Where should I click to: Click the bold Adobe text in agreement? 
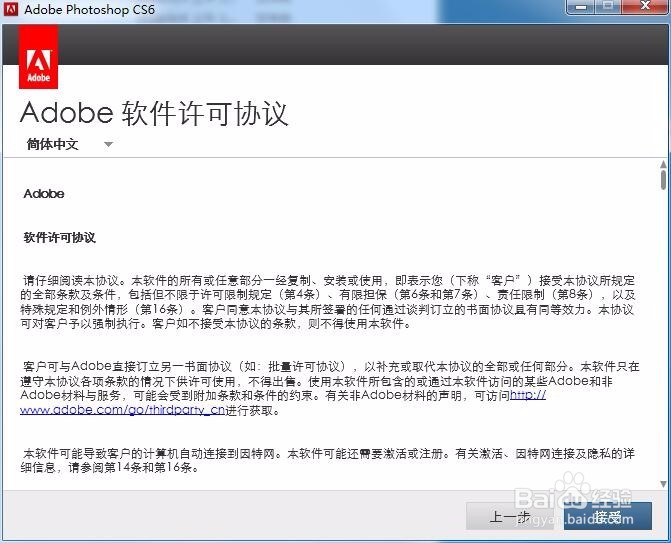(44, 194)
